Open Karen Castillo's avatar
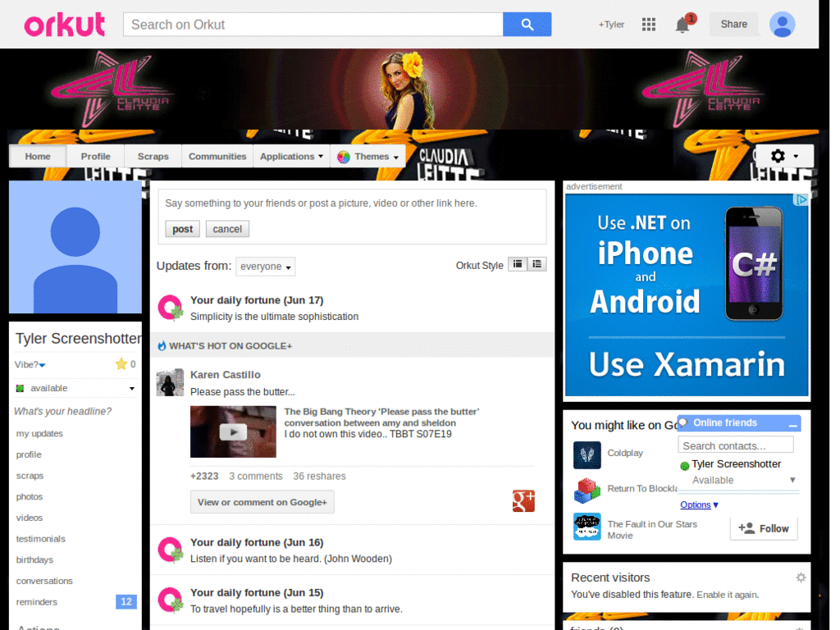The image size is (840, 630). click(170, 382)
